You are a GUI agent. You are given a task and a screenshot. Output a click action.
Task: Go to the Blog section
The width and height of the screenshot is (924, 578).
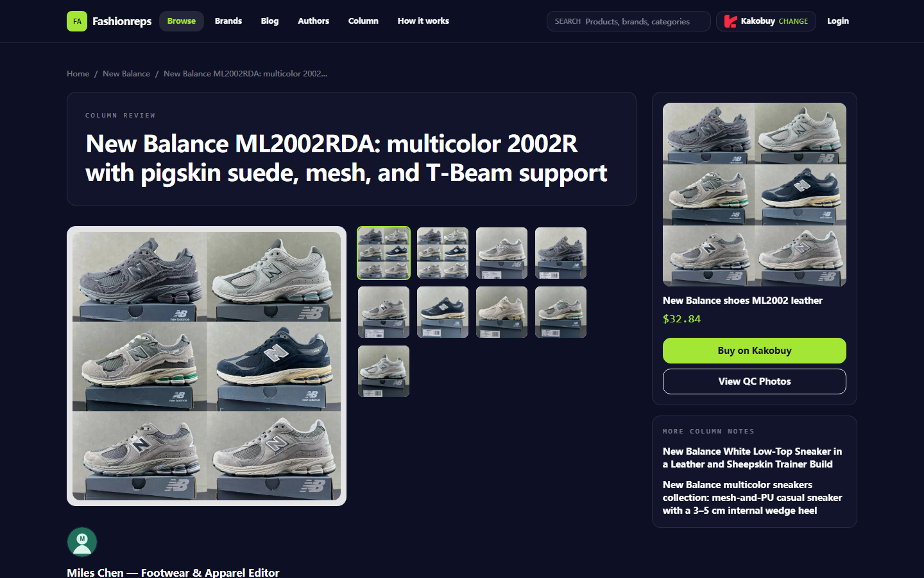click(x=269, y=21)
